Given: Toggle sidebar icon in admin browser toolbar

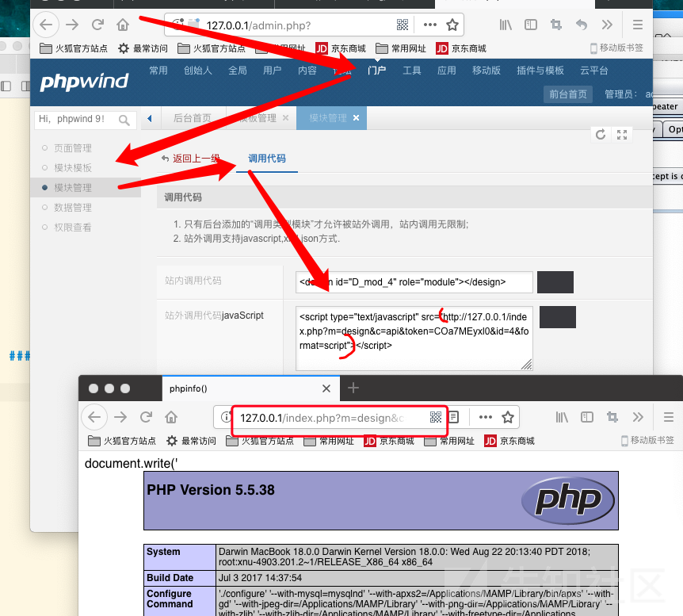Looking at the screenshot, I should [x=531, y=25].
